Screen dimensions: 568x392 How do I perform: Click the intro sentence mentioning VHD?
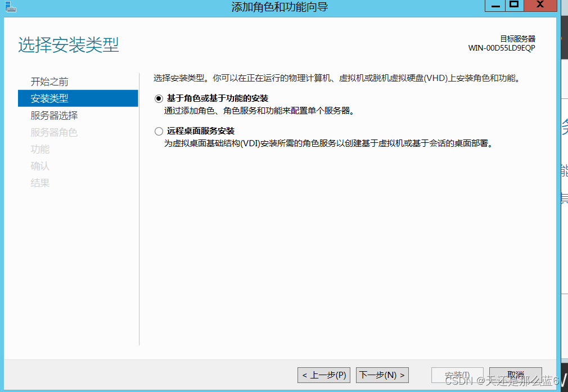[x=337, y=78]
